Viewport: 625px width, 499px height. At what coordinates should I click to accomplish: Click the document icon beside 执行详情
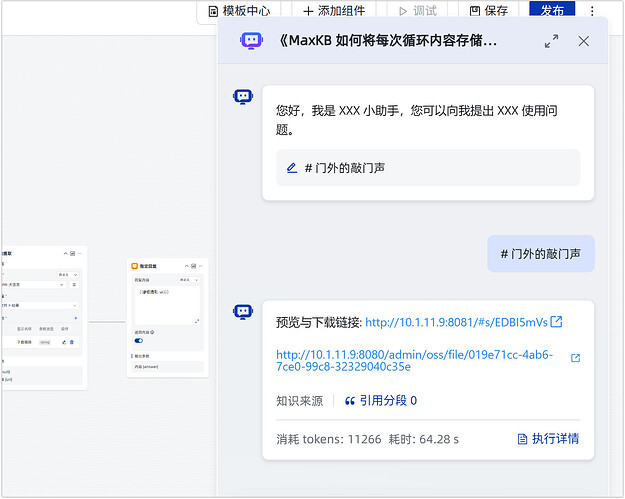522,439
